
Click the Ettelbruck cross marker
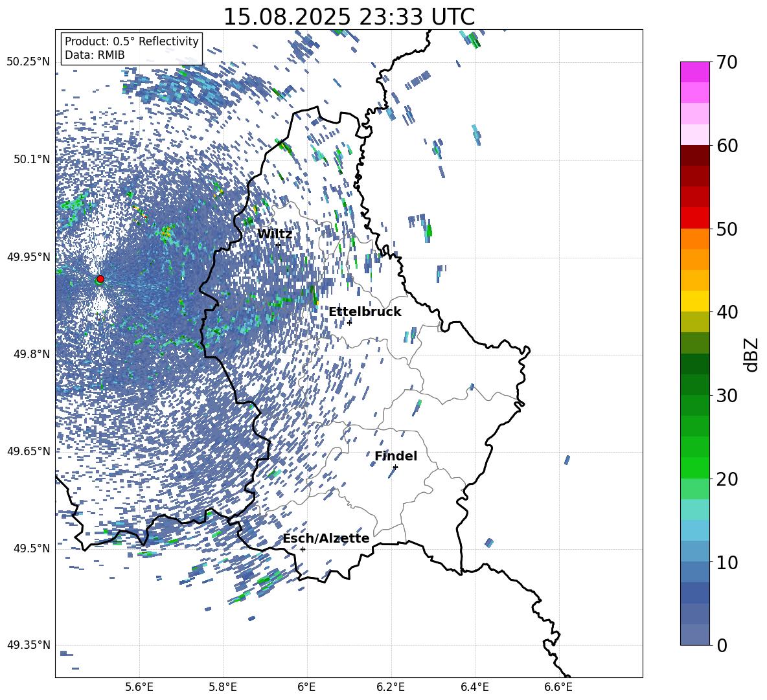[x=349, y=322]
